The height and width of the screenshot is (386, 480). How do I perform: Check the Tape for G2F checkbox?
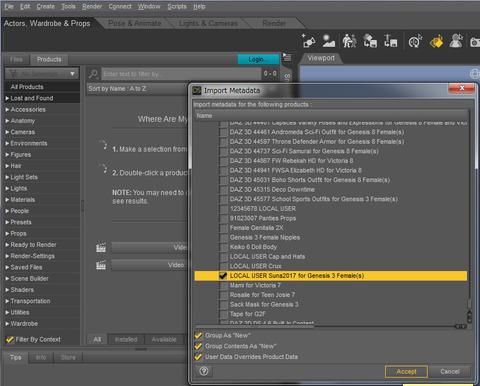[223, 314]
